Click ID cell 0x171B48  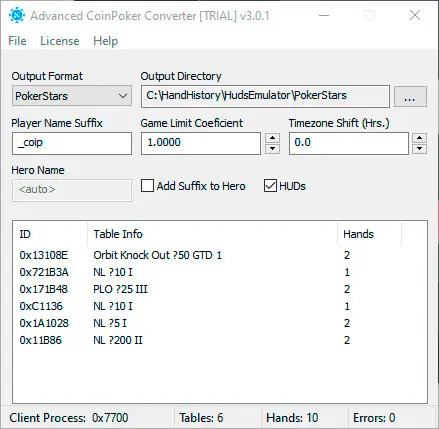coord(44,289)
